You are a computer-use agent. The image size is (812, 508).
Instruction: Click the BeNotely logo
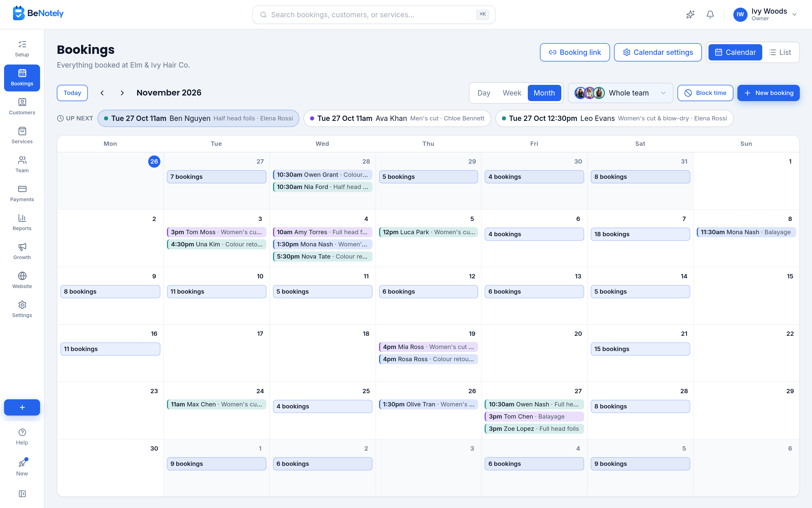[x=38, y=13]
